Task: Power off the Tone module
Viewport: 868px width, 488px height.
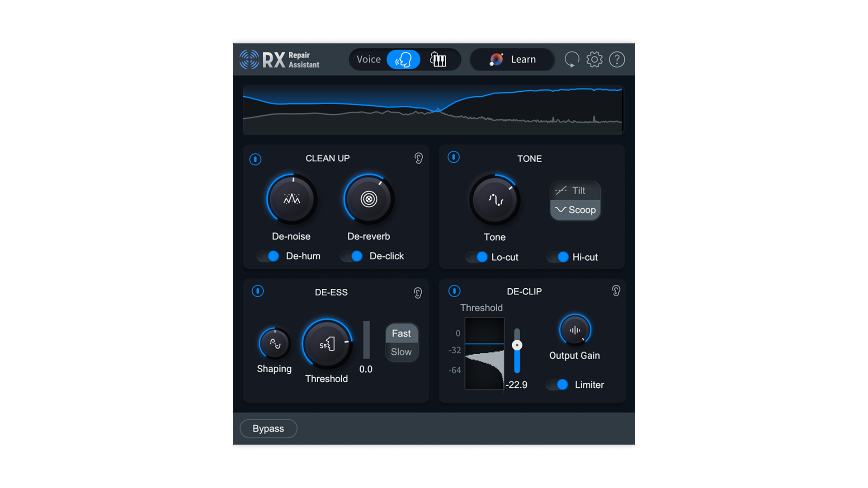Action: (453, 157)
